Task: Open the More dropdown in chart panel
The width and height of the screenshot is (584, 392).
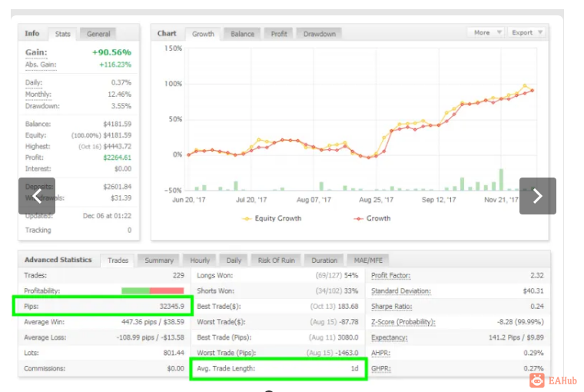Action: pyautogui.click(x=486, y=32)
